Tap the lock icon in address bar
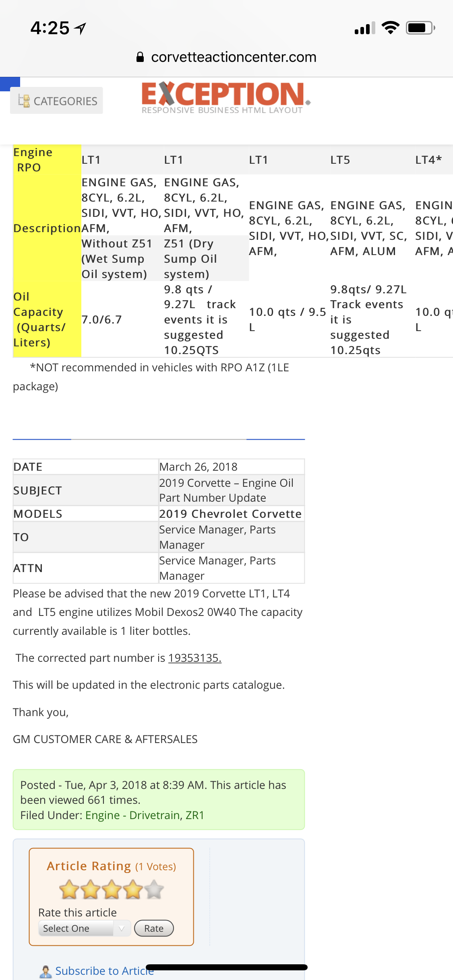The width and height of the screenshot is (453, 980). click(x=140, y=57)
